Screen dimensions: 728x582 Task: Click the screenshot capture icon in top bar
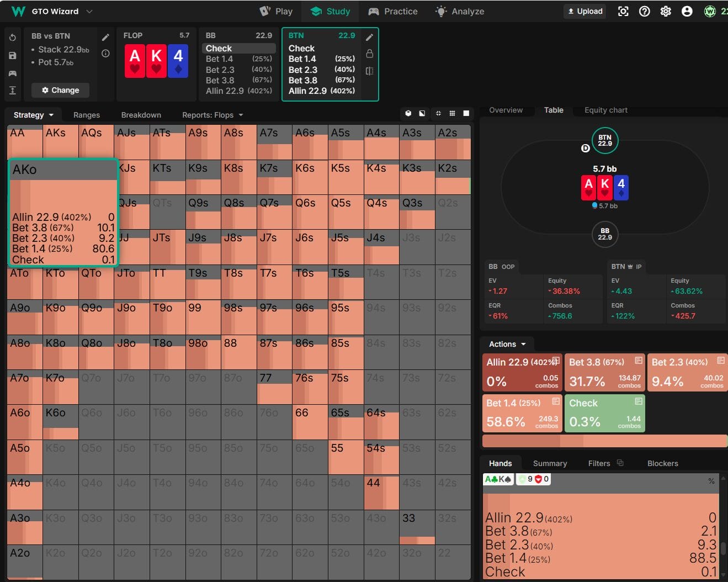623,11
